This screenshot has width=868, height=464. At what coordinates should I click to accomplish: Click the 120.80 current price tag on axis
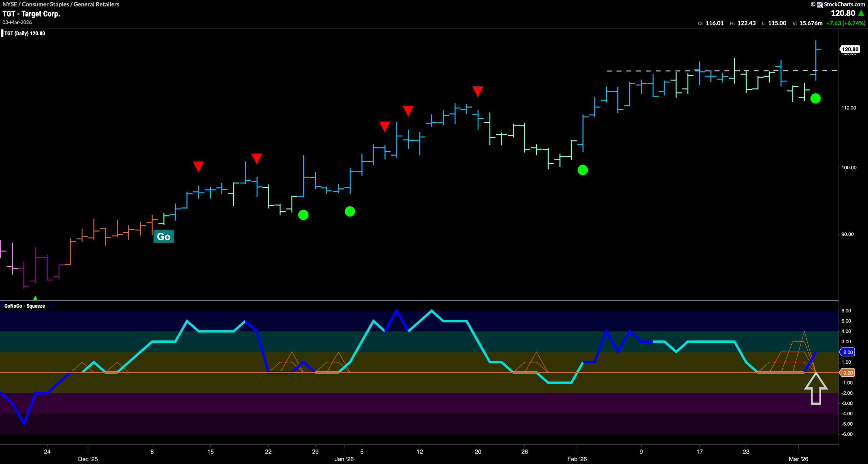click(x=850, y=49)
